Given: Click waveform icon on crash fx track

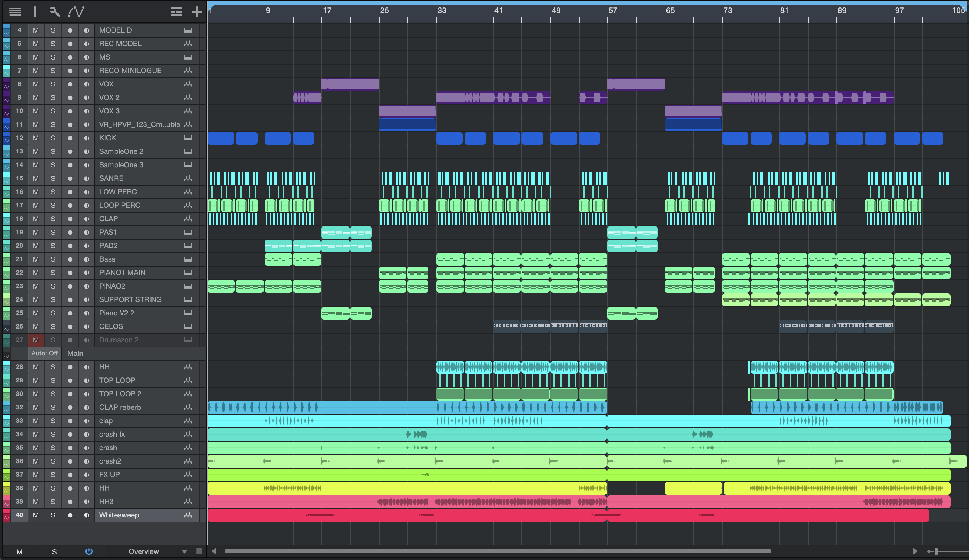Looking at the screenshot, I should (188, 434).
